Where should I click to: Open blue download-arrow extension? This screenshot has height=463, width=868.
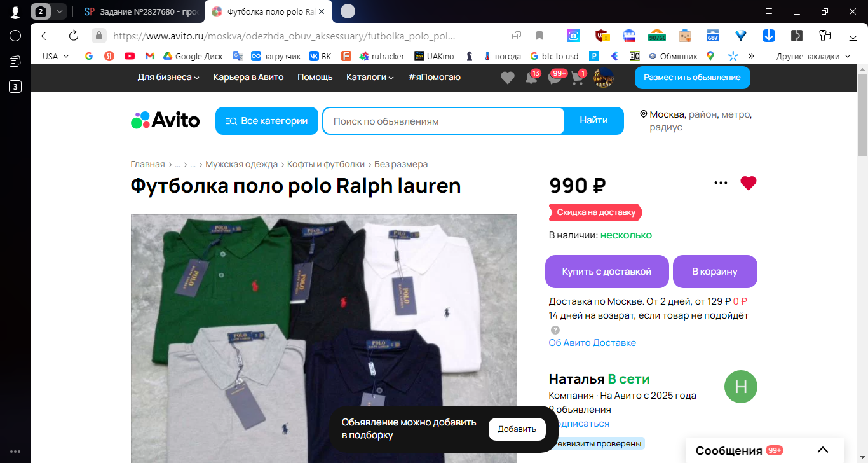[x=768, y=36]
